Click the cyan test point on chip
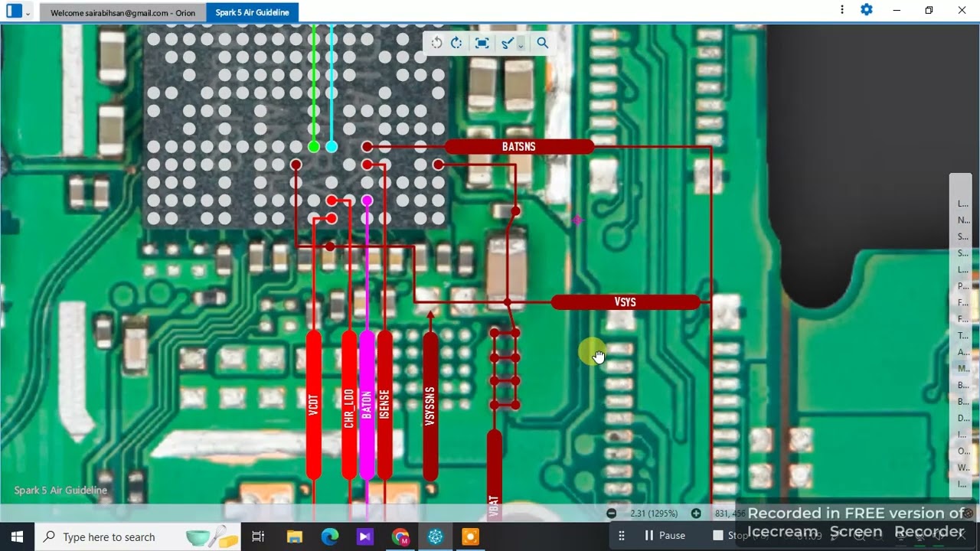This screenshot has height=551, width=980. pos(332,146)
